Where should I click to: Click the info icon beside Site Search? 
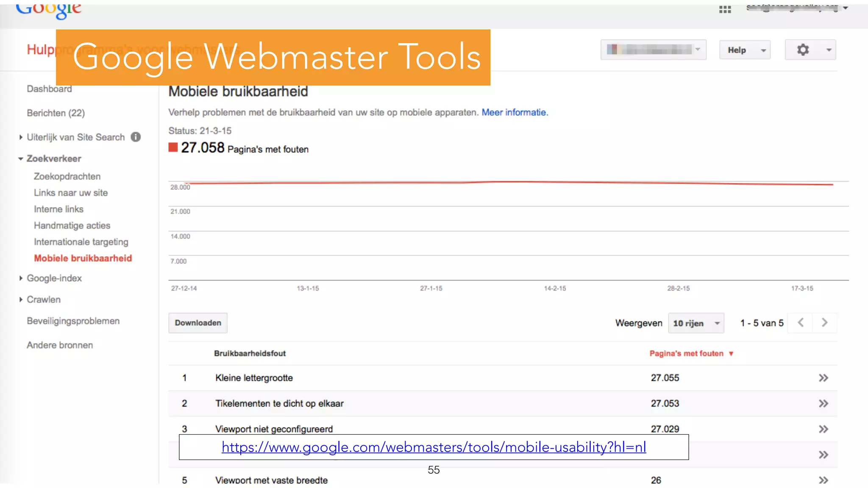coord(136,137)
